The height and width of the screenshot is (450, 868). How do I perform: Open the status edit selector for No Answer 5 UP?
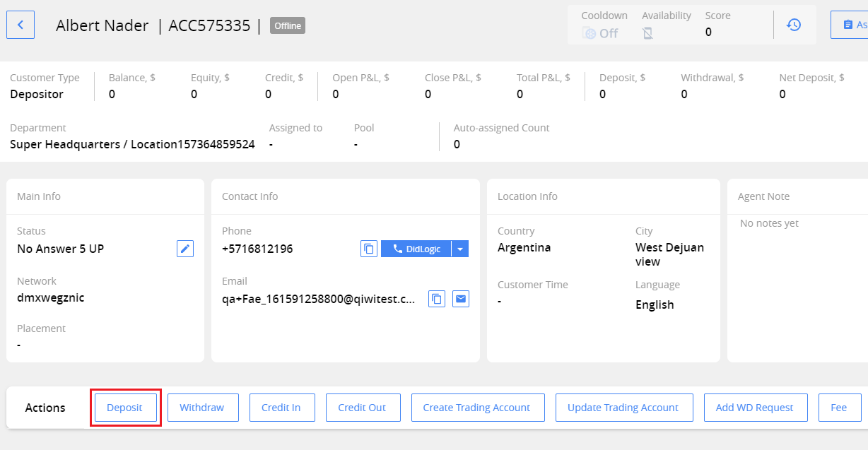[184, 248]
